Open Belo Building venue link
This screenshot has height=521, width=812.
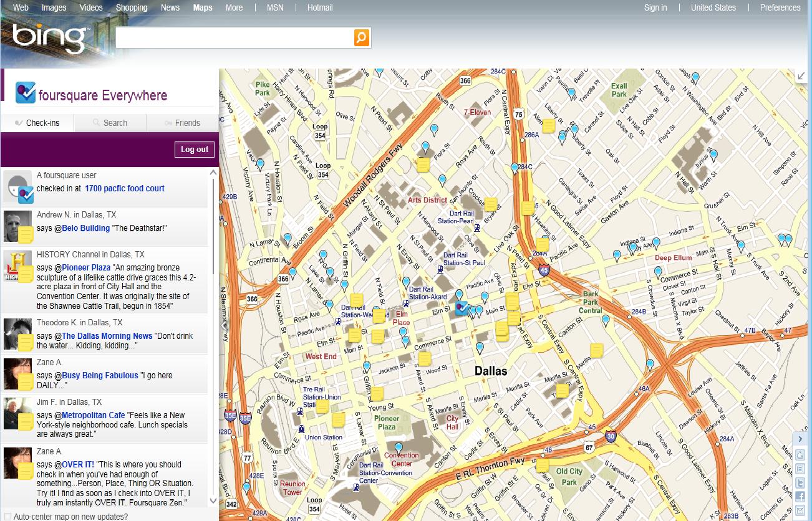click(x=86, y=228)
